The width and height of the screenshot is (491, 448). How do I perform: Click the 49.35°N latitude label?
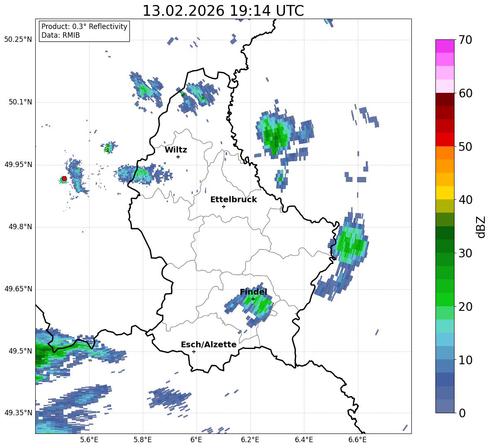click(18, 413)
